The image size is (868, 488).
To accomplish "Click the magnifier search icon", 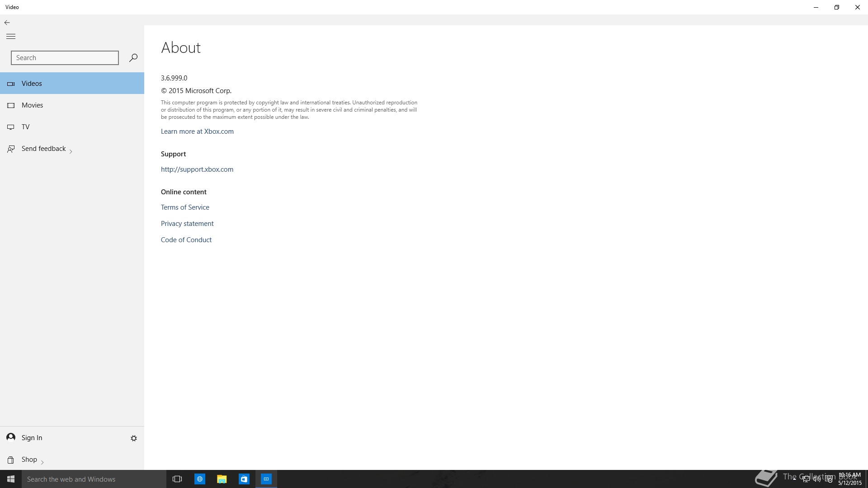I will pos(133,58).
